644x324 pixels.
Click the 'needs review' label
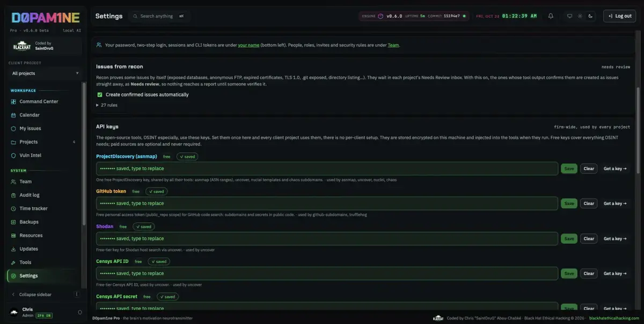tap(616, 67)
